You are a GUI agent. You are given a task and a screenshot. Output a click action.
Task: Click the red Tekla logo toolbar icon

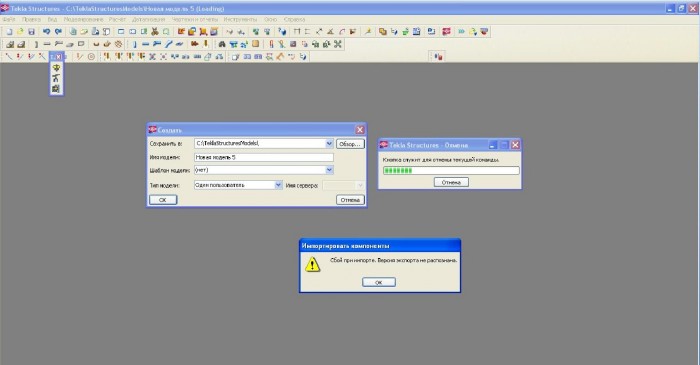coord(446,32)
